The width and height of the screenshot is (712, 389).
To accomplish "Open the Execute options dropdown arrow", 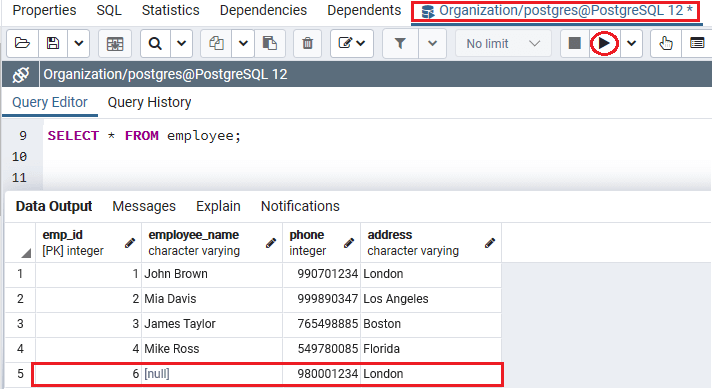I will point(632,44).
